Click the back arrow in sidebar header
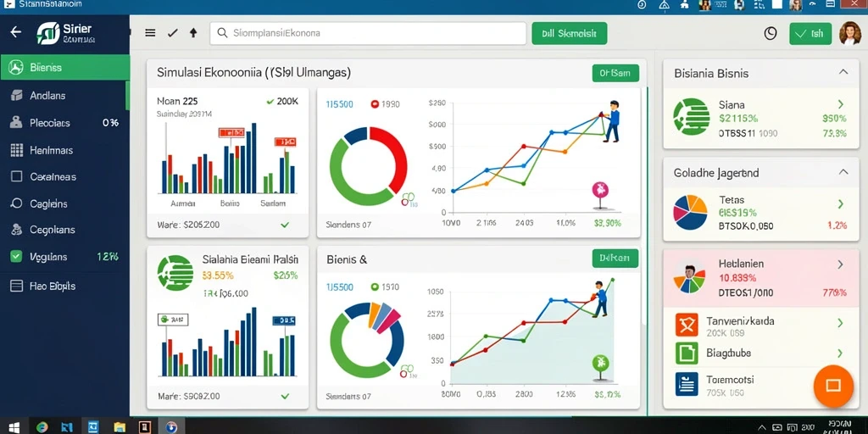Viewport: 868px width, 434px height. (16, 32)
